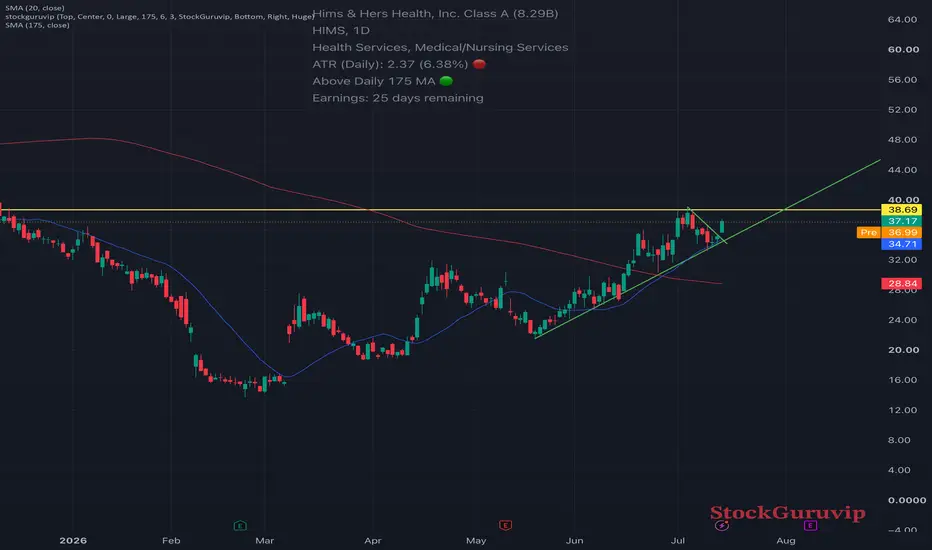Click the red 28.84 SMA price label

click(902, 284)
